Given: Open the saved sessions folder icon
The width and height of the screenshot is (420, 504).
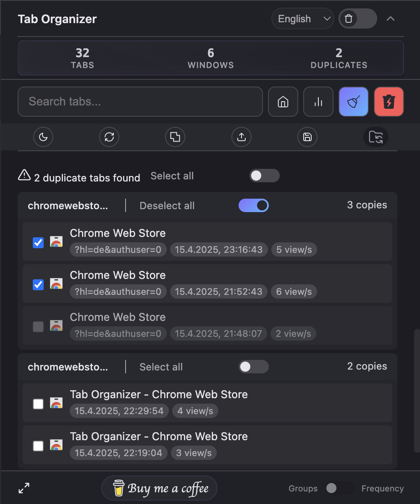Looking at the screenshot, I should pos(376,137).
